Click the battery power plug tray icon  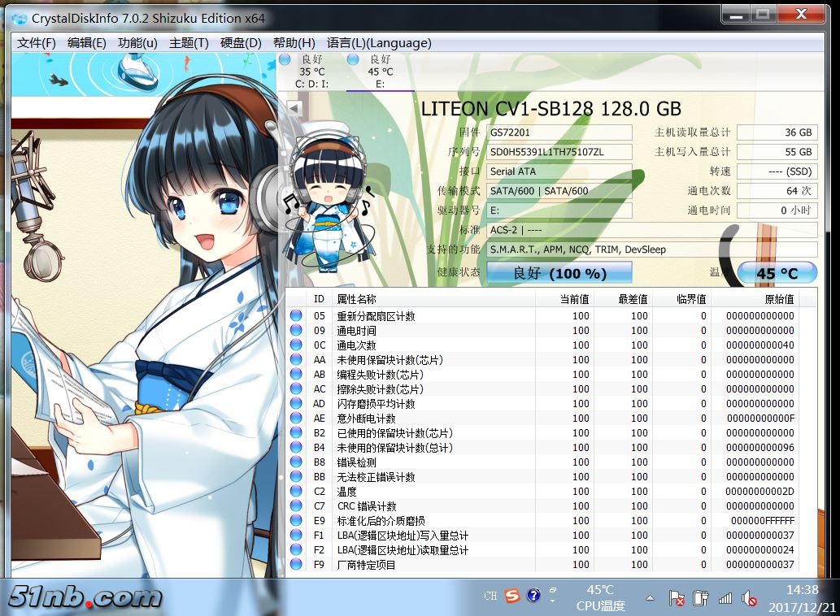(x=700, y=599)
